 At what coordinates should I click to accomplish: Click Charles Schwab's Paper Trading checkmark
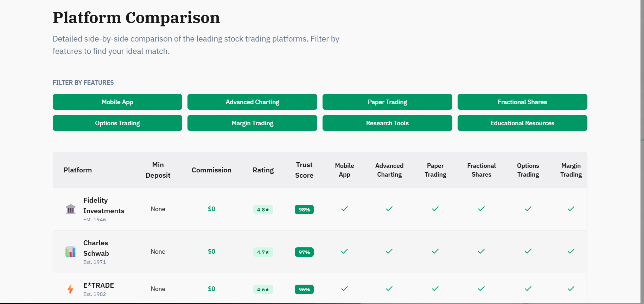click(435, 251)
